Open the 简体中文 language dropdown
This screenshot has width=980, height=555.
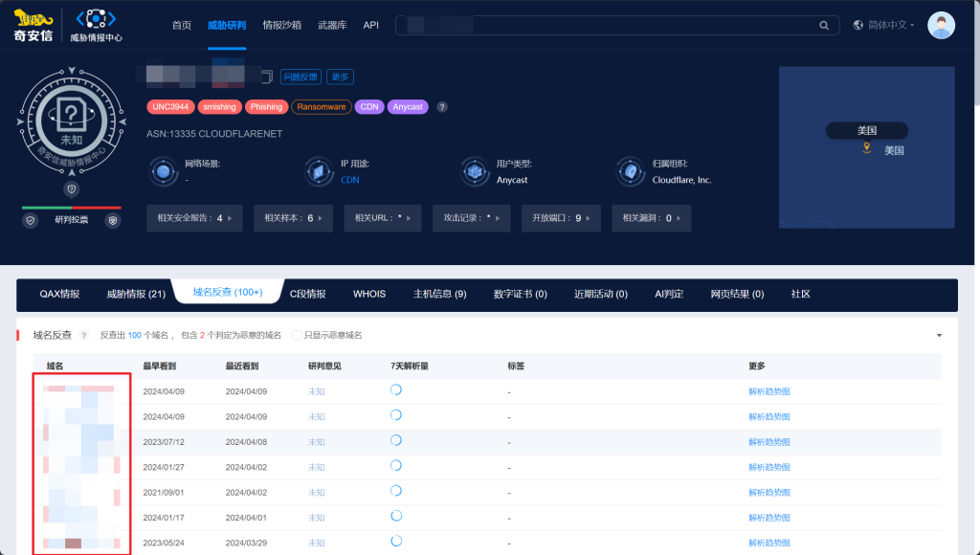coord(883,26)
